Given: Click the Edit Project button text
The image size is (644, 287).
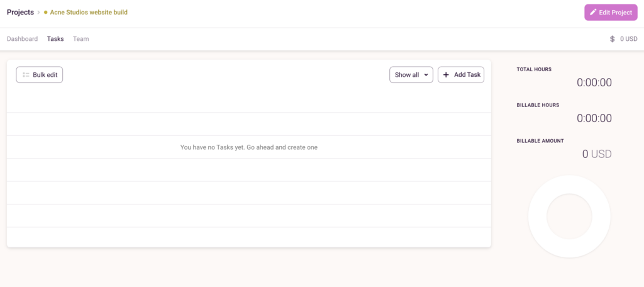Looking at the screenshot, I should point(616,13).
